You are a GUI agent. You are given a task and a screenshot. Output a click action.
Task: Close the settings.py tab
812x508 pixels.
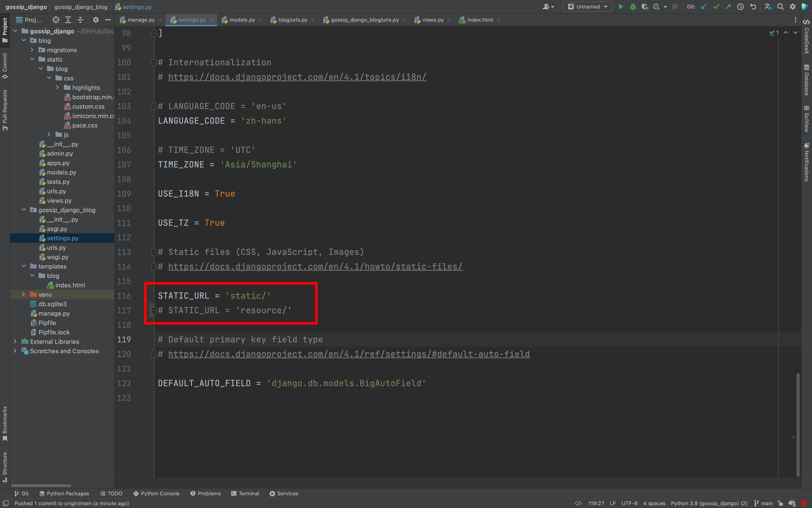211,20
